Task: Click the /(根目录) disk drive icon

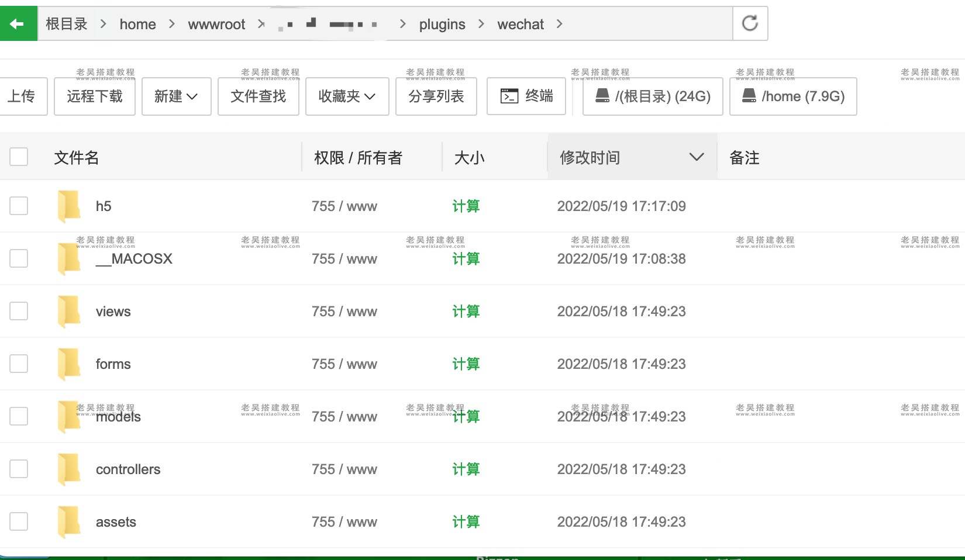Action: pyautogui.click(x=602, y=96)
